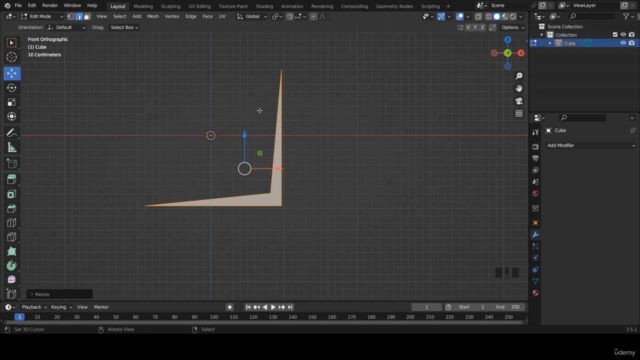This screenshot has height=360, width=640.
Task: Open the Global orientation dropdown
Action: [x=252, y=17]
